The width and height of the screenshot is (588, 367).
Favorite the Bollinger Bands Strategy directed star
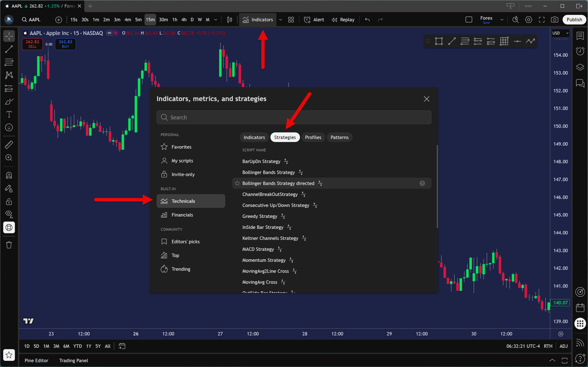(237, 183)
